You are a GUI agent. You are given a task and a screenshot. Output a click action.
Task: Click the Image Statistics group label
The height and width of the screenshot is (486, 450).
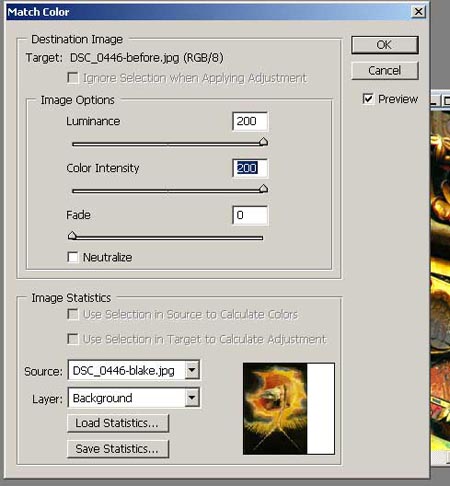[x=71, y=298]
